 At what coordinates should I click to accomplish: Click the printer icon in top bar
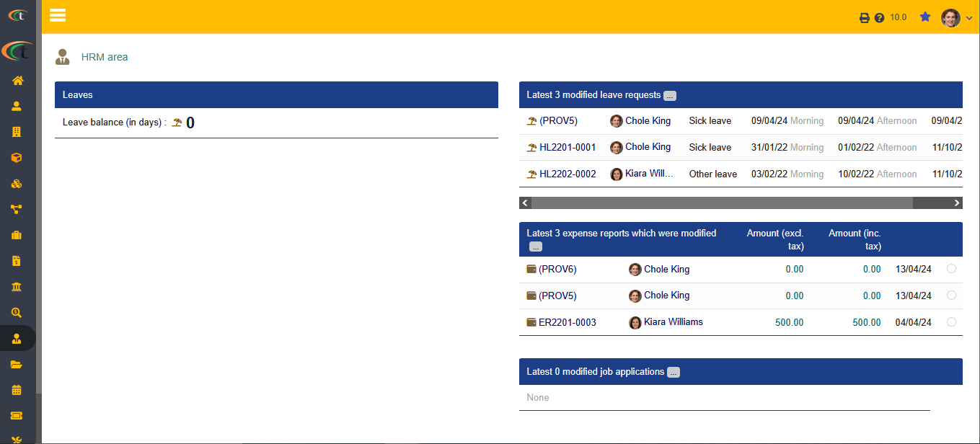click(x=865, y=18)
